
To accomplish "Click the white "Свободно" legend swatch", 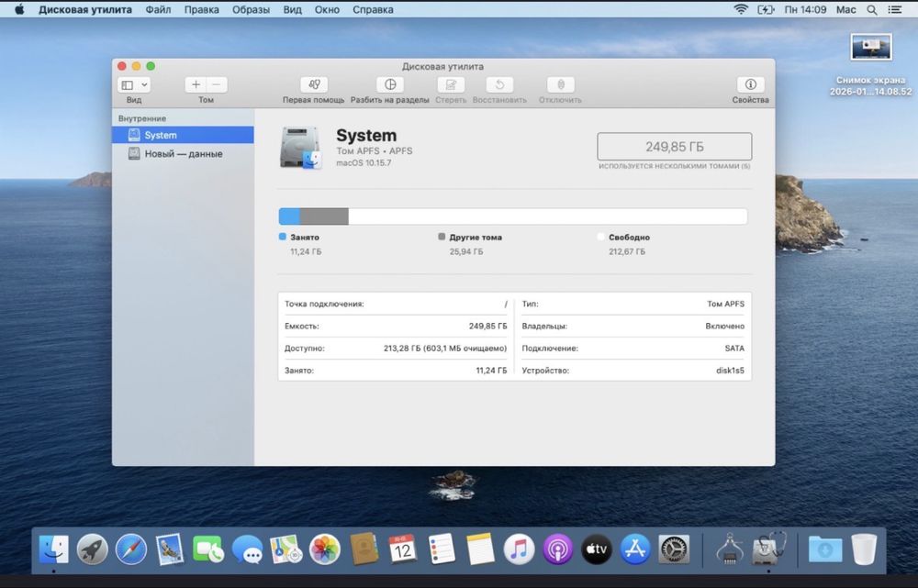I will 600,237.
